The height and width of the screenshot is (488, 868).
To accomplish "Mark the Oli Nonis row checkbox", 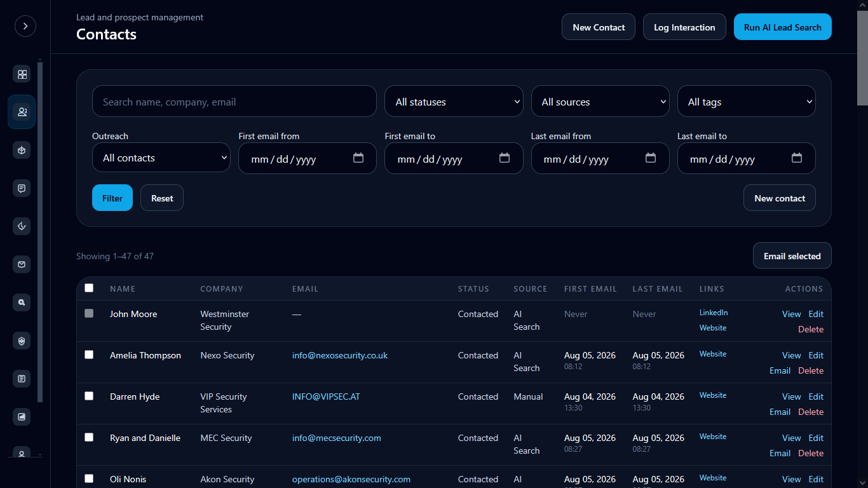I will (89, 478).
